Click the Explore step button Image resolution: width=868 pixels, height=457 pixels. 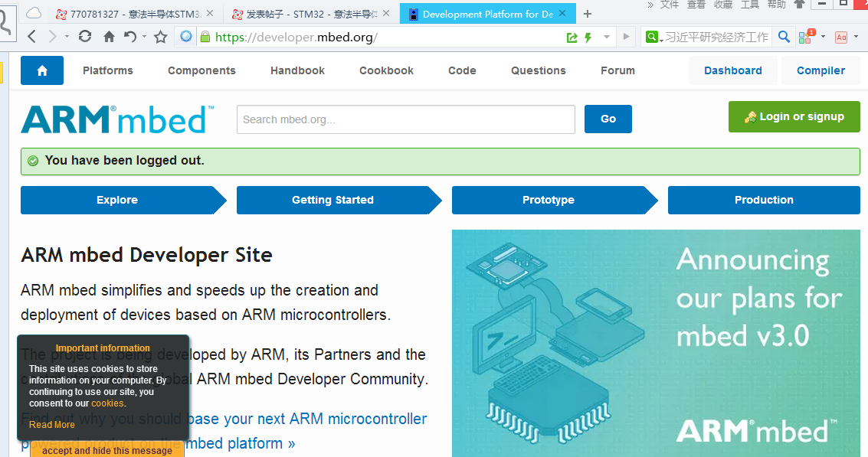[x=123, y=200]
